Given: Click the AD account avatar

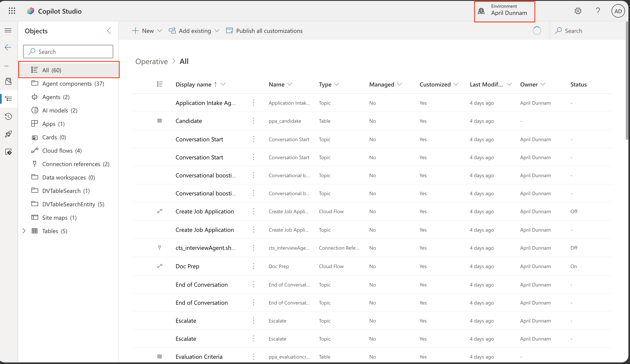Looking at the screenshot, I should tap(618, 11).
